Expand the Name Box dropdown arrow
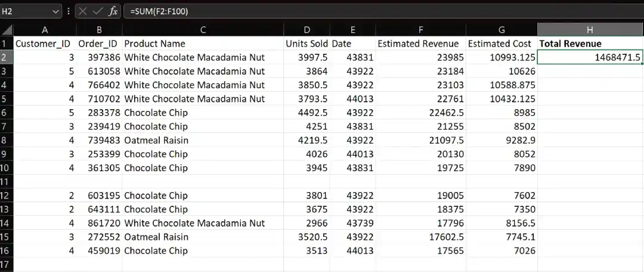This screenshot has width=644, height=272. click(x=56, y=11)
